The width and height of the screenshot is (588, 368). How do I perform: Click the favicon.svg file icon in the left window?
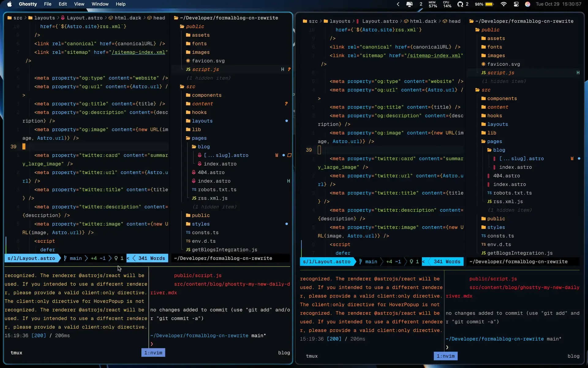click(x=188, y=61)
